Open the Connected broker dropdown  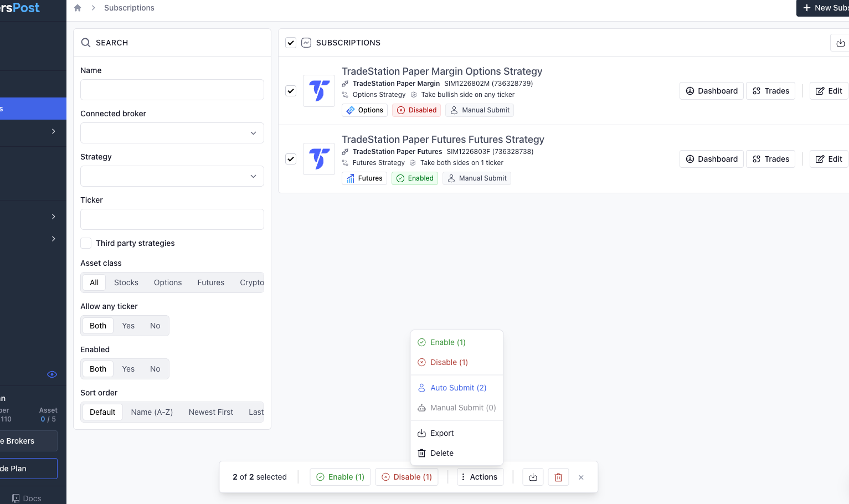click(172, 133)
